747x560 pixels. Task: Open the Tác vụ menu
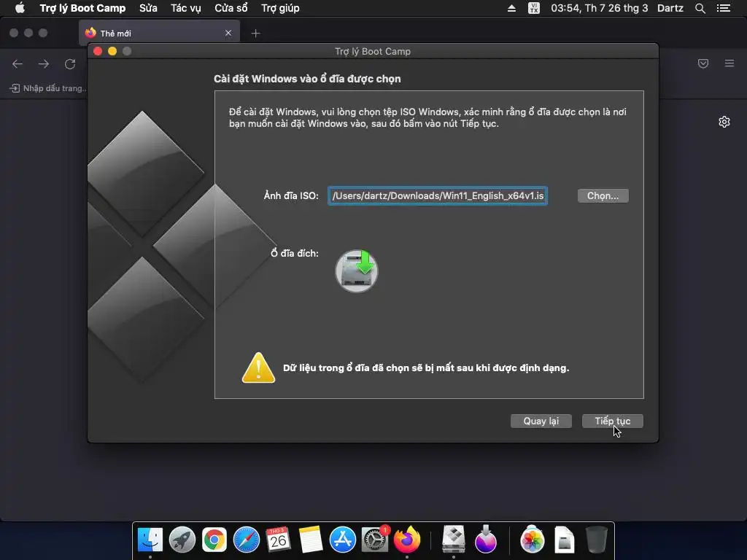(x=186, y=8)
